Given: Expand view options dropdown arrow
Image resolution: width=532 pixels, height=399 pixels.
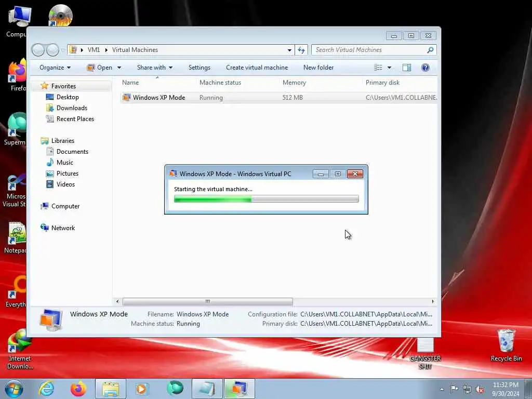Looking at the screenshot, I should [x=389, y=68].
